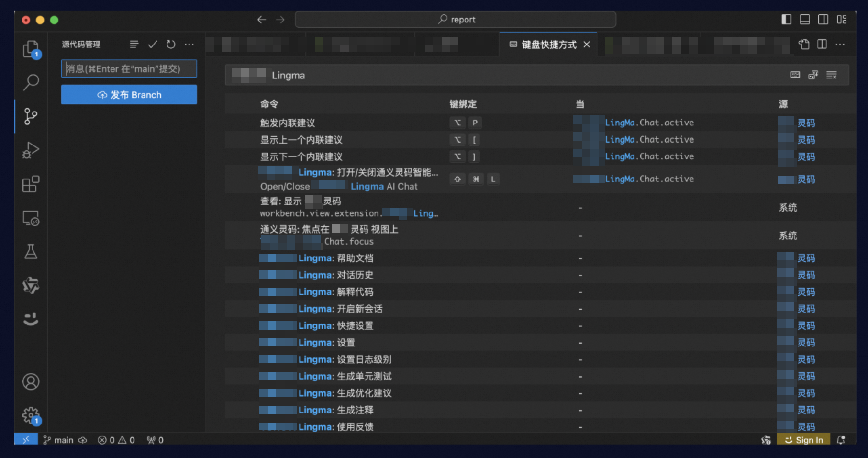Screen dimensions: 868x458
Task: Click the 源 column header
Action: 783,104
